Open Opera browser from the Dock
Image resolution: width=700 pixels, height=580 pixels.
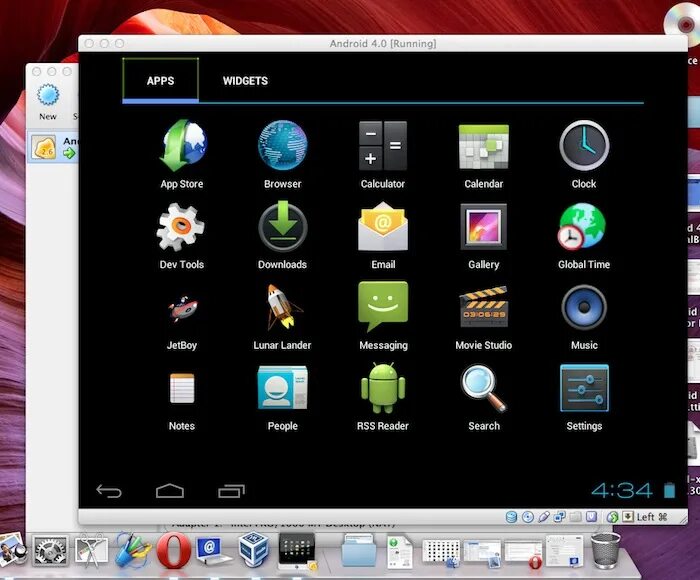(x=174, y=550)
